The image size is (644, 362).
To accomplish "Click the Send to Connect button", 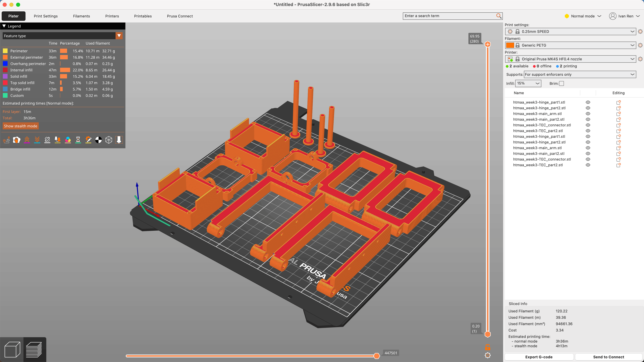I will pos(608,357).
